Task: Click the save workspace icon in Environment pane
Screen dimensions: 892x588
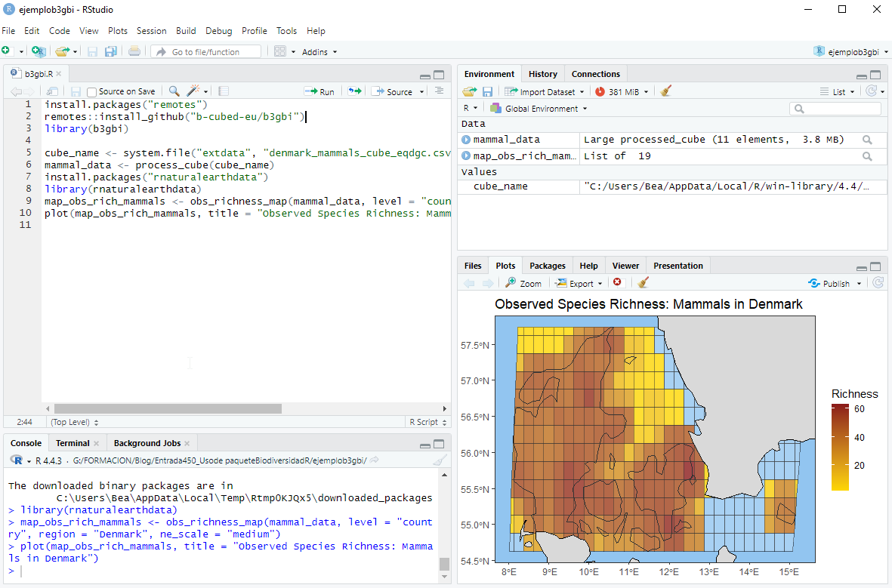Action: 487,91
